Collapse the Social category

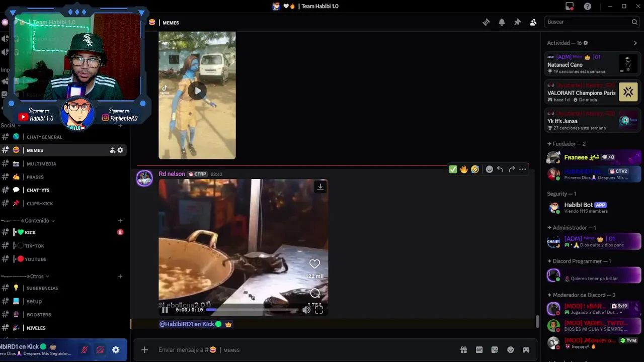click(10, 125)
